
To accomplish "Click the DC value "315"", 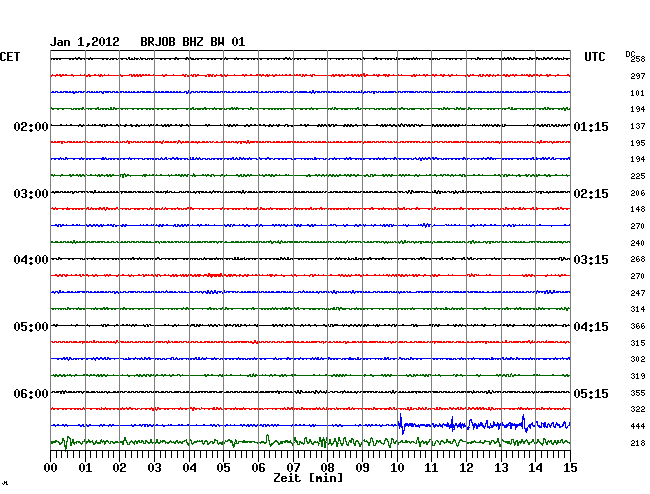I will (638, 343).
